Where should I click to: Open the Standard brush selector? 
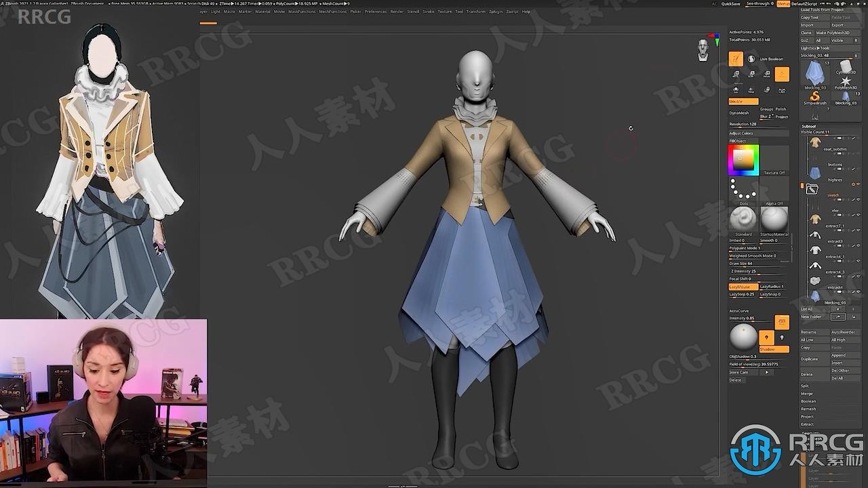pyautogui.click(x=743, y=220)
